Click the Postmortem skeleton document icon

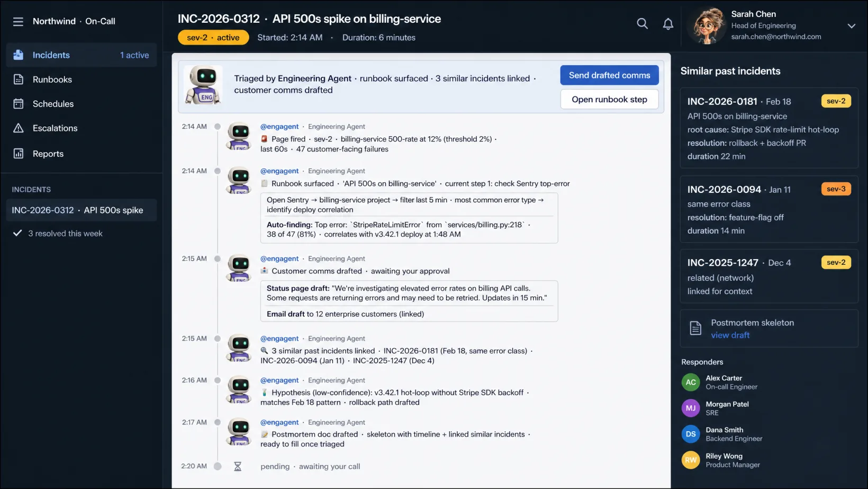coord(695,328)
